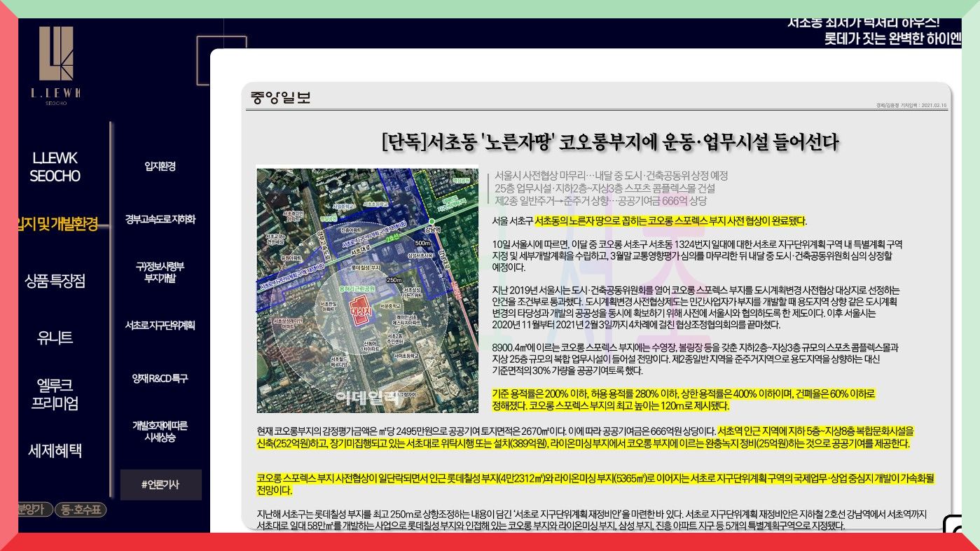Open the 입지환경 submenu tab

click(160, 166)
